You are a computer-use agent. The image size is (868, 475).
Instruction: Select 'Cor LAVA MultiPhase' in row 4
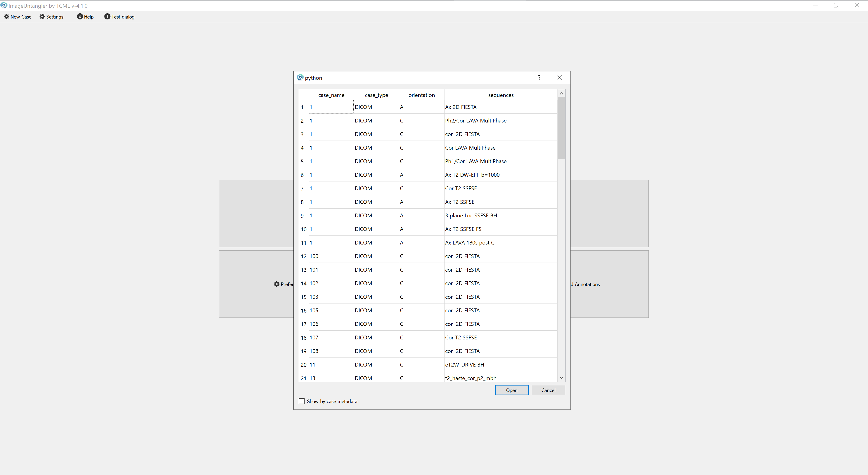tap(501, 148)
